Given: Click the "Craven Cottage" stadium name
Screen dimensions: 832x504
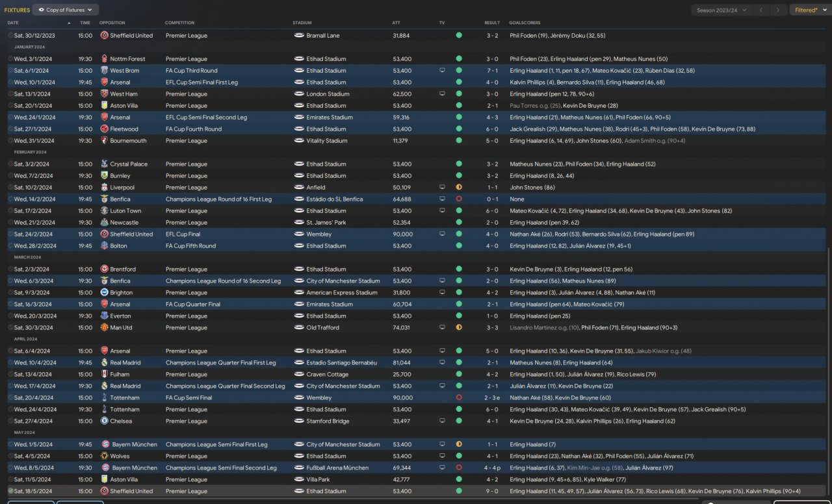Looking at the screenshot, I should coord(328,375).
